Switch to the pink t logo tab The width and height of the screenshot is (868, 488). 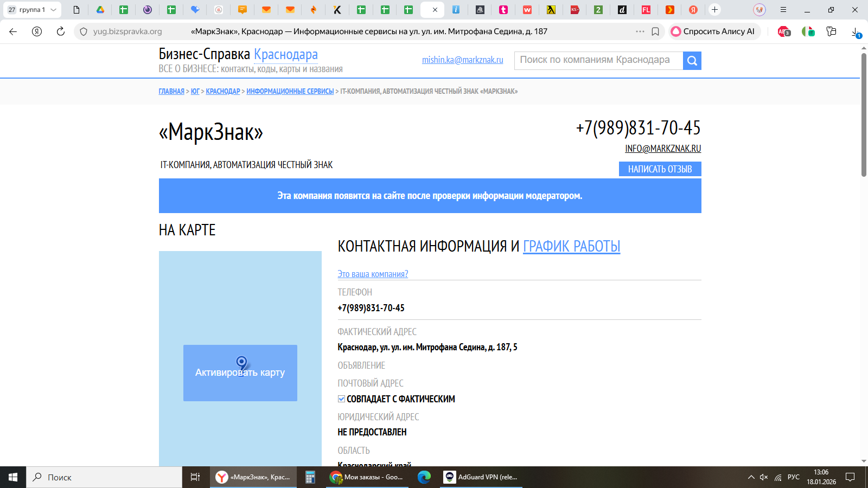point(503,10)
